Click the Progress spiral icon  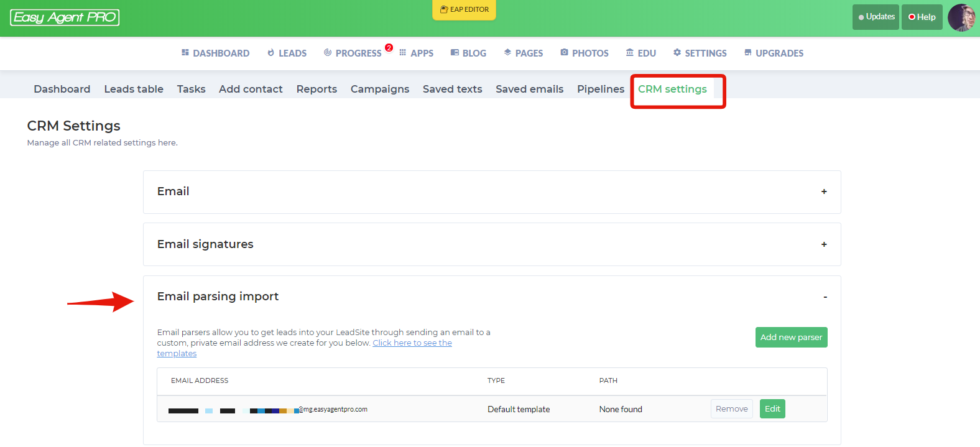(328, 53)
